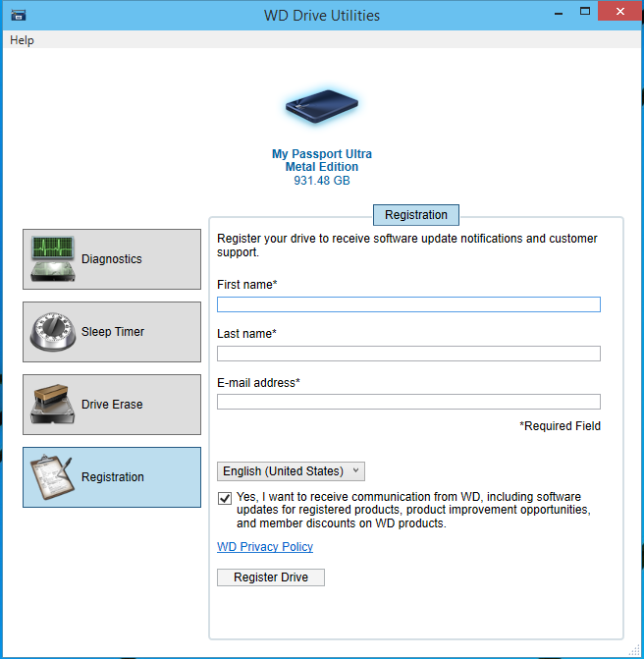The image size is (644, 659).
Task: Close the WD Drive Utilities window
Action: [x=620, y=12]
